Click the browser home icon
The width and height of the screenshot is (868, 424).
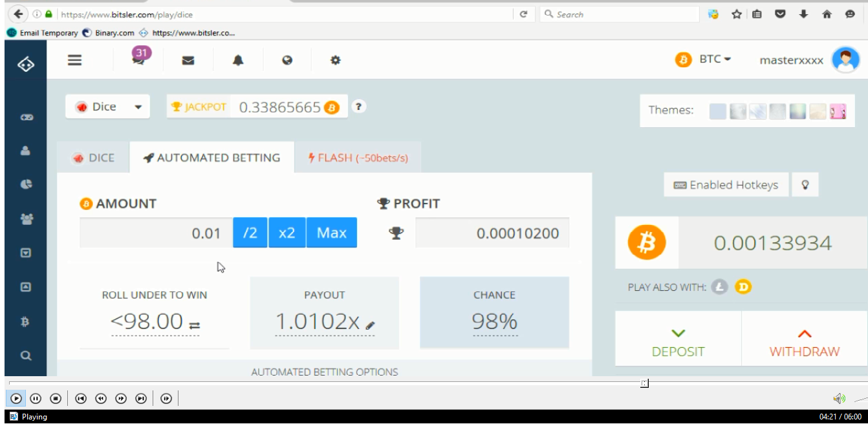coord(826,14)
